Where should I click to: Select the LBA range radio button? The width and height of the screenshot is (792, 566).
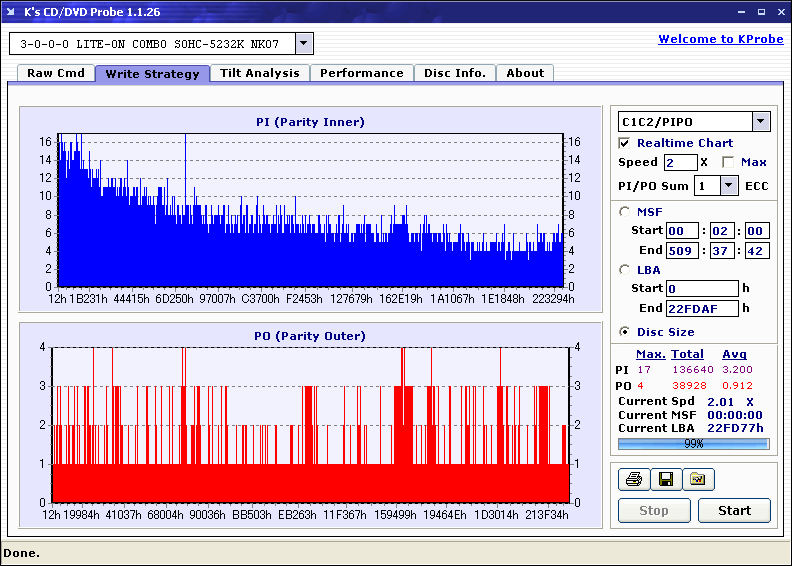625,270
